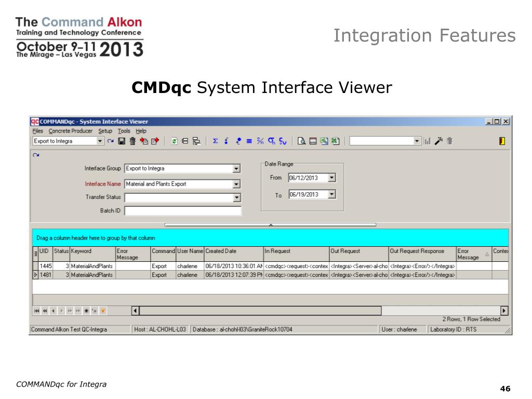Open the Concrete Producer menu
Image resolution: width=532 pixels, height=399 pixels.
pyautogui.click(x=71, y=131)
